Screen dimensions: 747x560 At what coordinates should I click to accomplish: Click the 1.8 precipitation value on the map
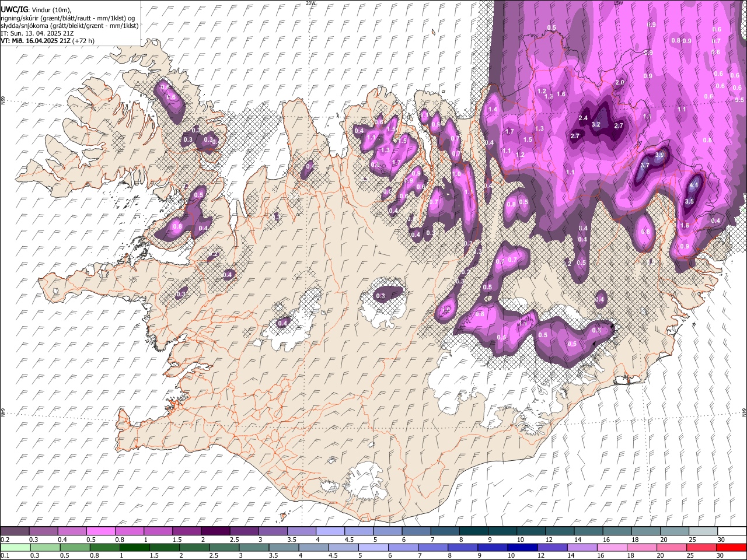click(x=685, y=226)
